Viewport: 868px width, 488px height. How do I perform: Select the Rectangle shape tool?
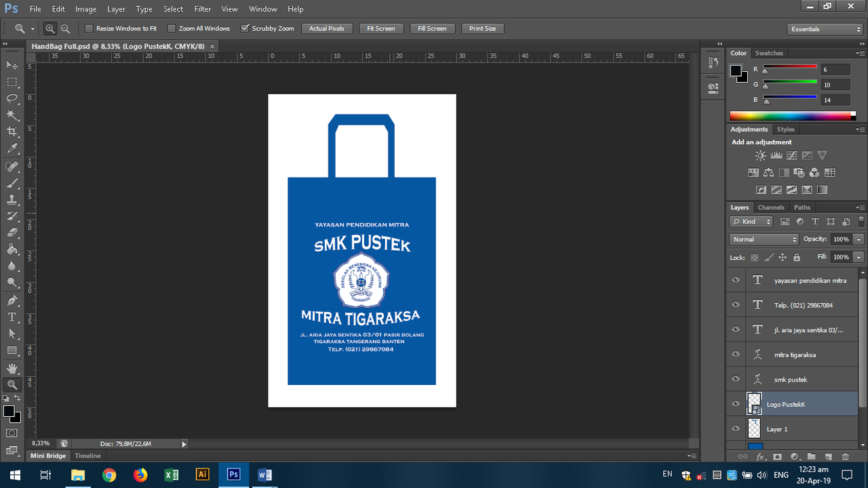12,350
